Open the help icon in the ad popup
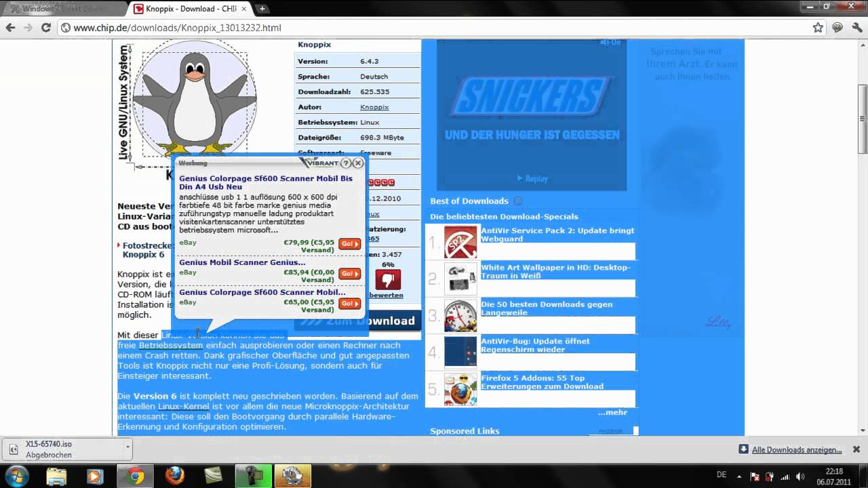This screenshot has width=868, height=488. tap(346, 163)
